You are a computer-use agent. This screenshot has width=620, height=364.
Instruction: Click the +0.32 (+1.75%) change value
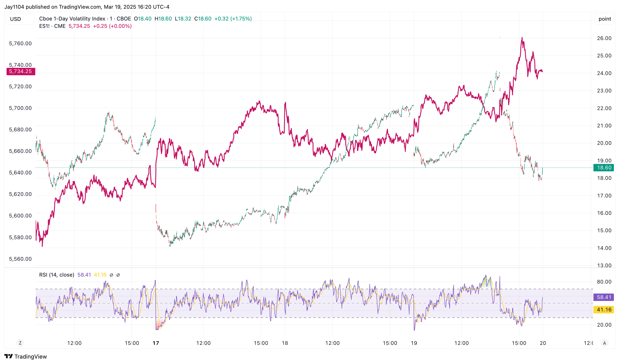(233, 19)
